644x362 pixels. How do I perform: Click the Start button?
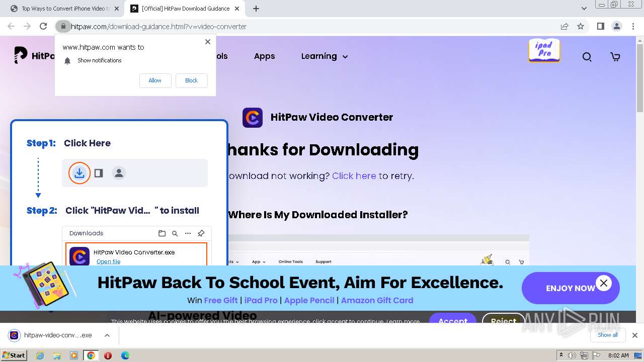click(x=14, y=355)
